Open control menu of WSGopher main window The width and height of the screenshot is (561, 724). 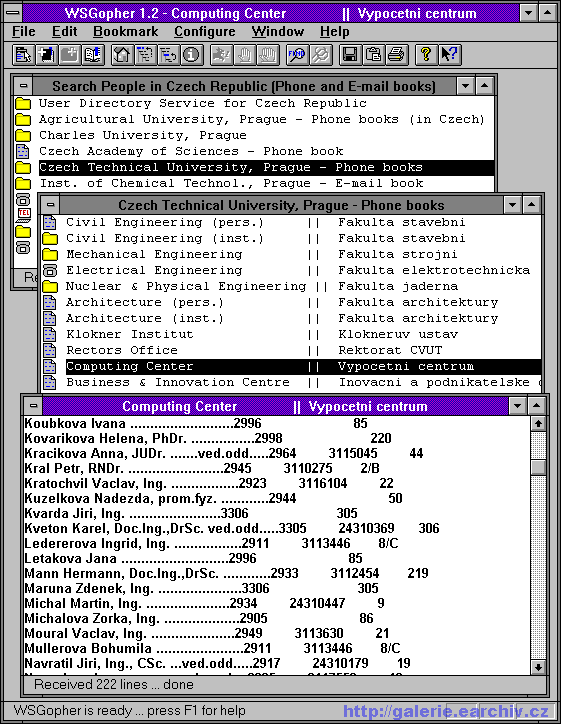click(x=12, y=12)
